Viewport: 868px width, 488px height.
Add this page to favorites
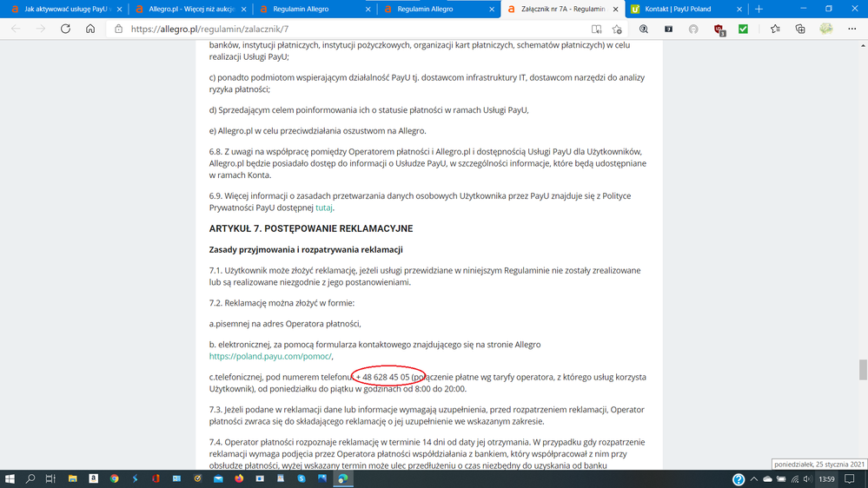click(617, 29)
